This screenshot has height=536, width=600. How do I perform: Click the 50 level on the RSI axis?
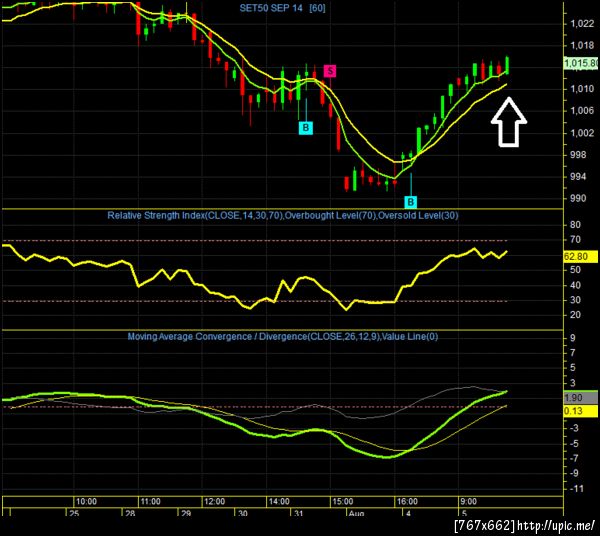click(x=576, y=270)
